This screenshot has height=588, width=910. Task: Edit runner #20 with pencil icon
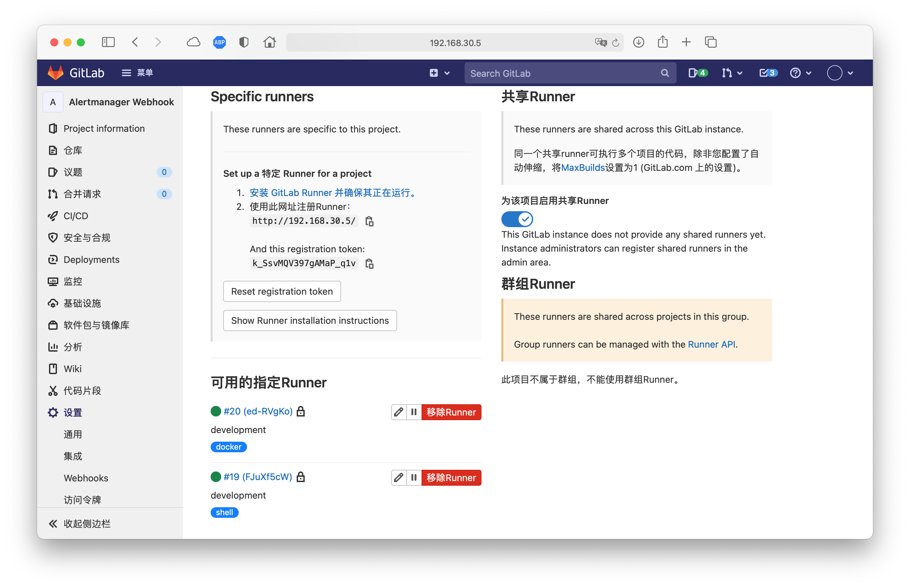pyautogui.click(x=398, y=412)
